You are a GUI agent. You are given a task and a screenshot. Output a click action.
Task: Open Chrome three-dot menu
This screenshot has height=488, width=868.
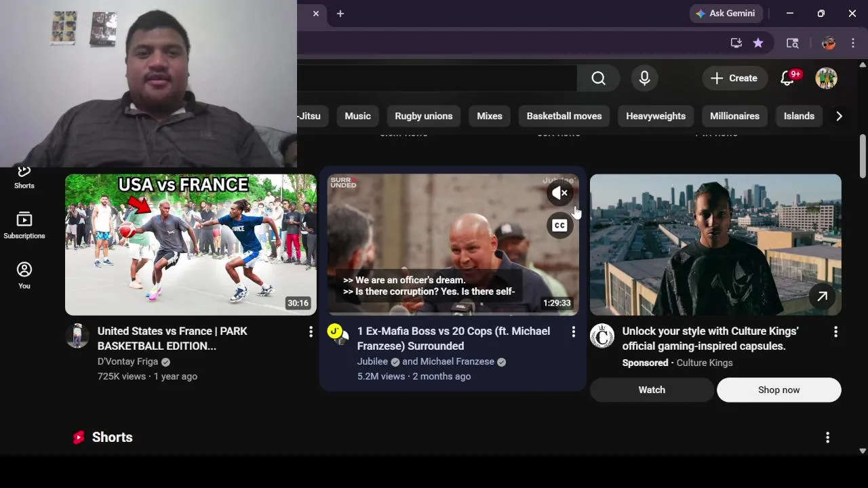tap(853, 43)
